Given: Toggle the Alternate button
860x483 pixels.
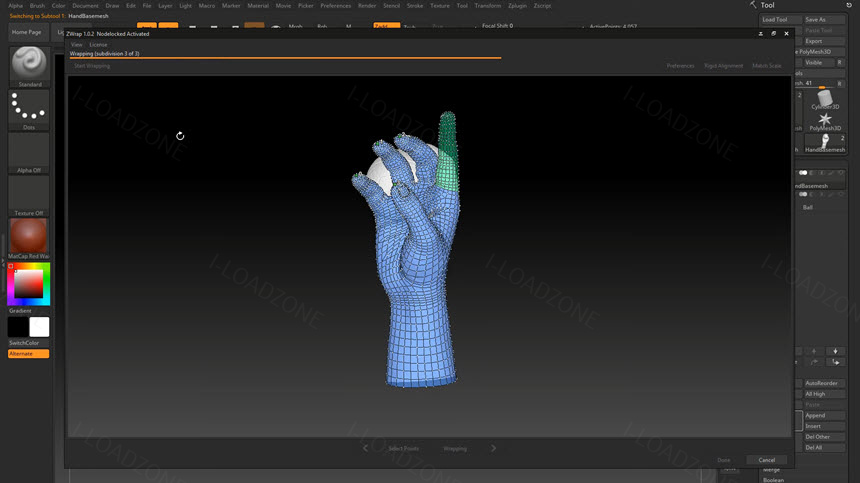Looking at the screenshot, I should [x=29, y=354].
